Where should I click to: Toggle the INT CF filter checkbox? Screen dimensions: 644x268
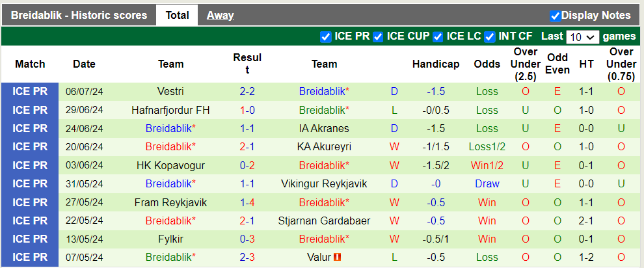[x=490, y=37]
